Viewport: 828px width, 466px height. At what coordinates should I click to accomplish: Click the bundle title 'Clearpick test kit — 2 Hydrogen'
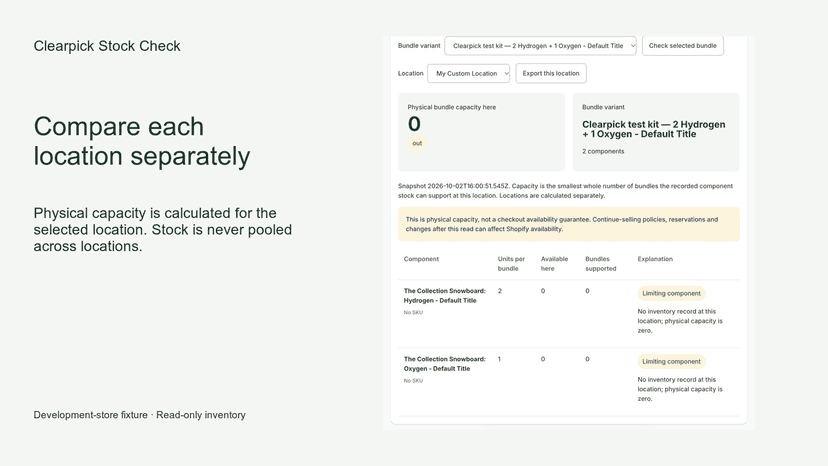(x=654, y=125)
